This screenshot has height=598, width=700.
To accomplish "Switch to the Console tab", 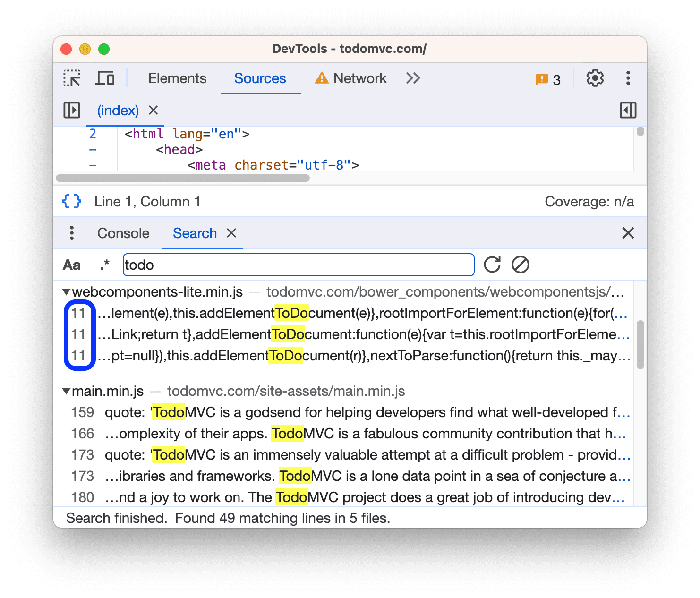I will [x=123, y=233].
